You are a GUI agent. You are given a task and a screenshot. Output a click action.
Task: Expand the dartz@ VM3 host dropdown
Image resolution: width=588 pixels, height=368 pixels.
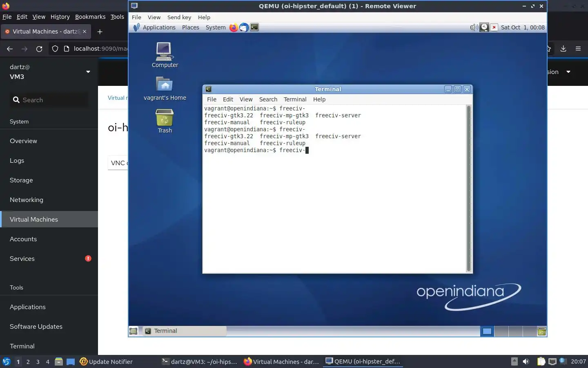(x=88, y=72)
